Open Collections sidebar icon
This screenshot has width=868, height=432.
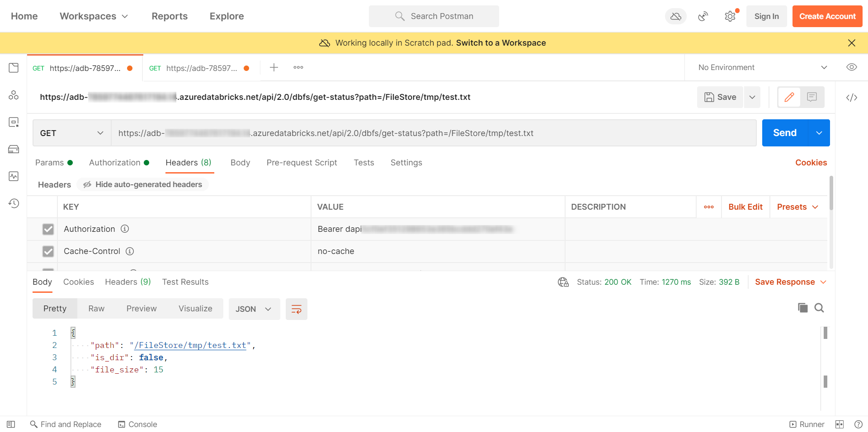click(x=14, y=68)
